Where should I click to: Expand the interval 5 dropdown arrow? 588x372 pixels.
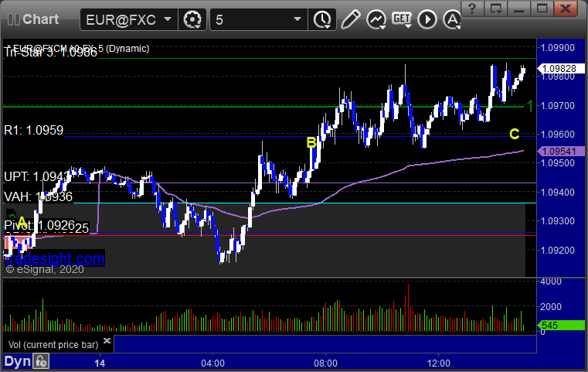[297, 19]
